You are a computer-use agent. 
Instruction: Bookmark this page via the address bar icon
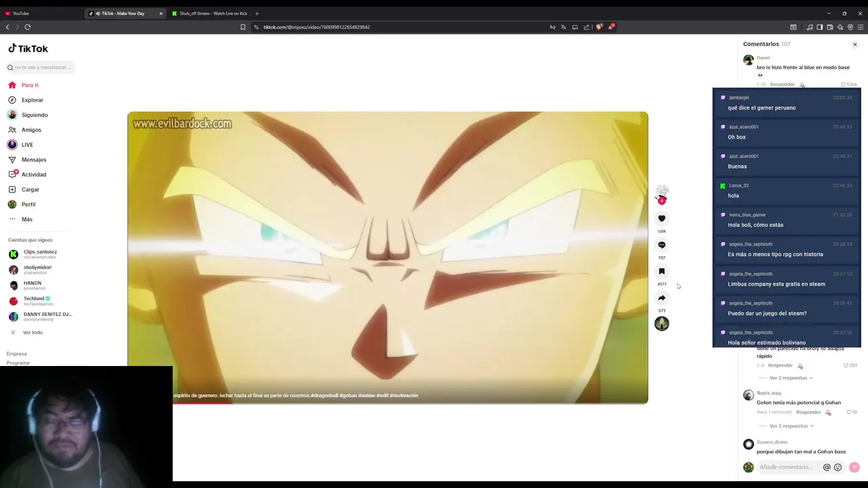tap(243, 27)
